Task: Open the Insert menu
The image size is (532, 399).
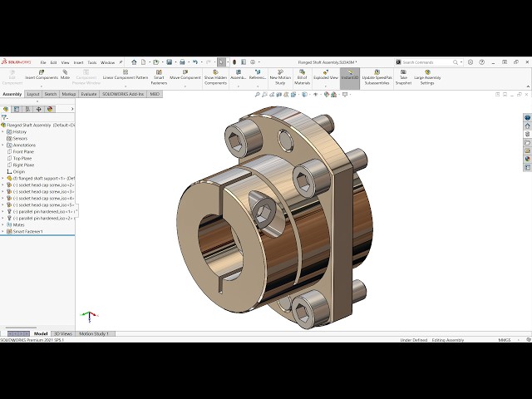Action: click(x=78, y=62)
